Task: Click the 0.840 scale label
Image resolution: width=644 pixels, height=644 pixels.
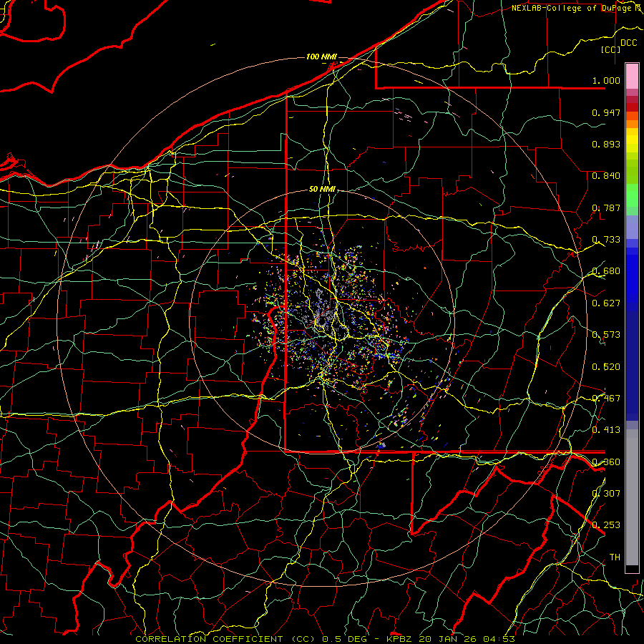Action: [606, 176]
